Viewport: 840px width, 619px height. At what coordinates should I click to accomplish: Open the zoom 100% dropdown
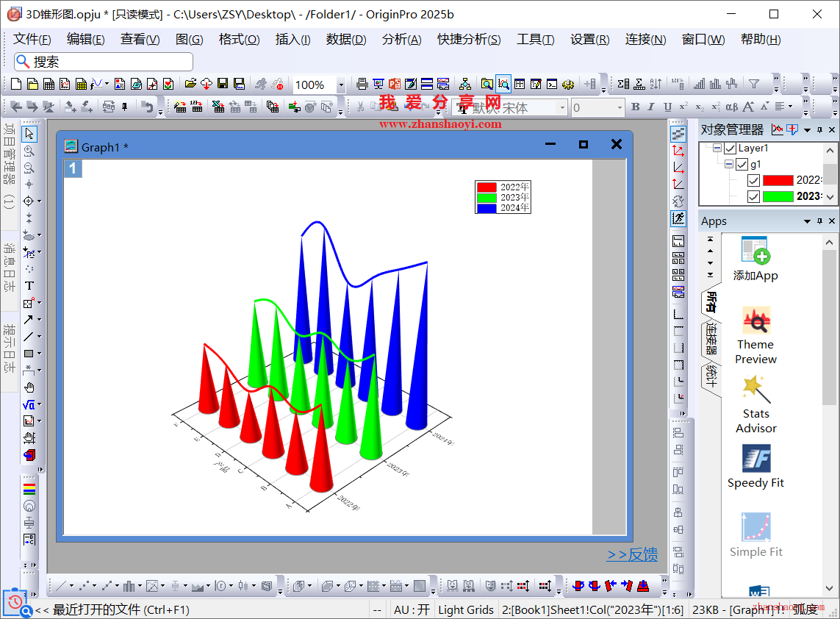pyautogui.click(x=341, y=85)
